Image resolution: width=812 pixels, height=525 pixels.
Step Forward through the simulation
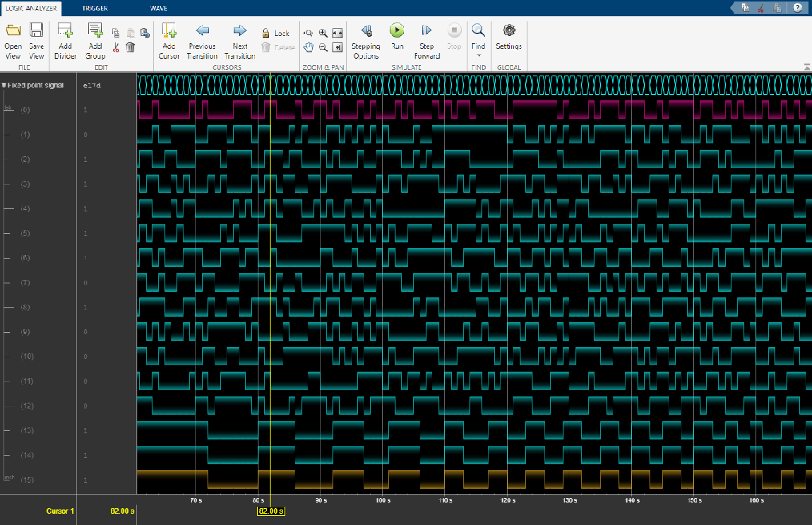click(427, 40)
